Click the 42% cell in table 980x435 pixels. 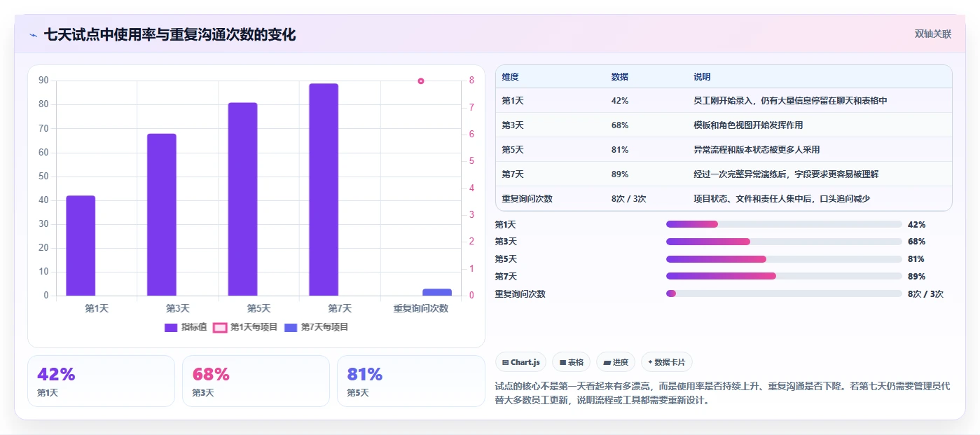click(619, 101)
